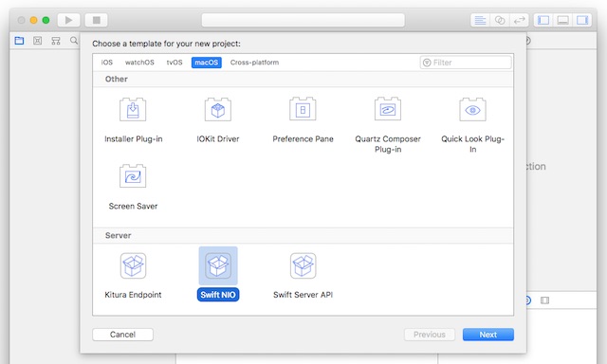Stop the running scheme

click(x=97, y=20)
